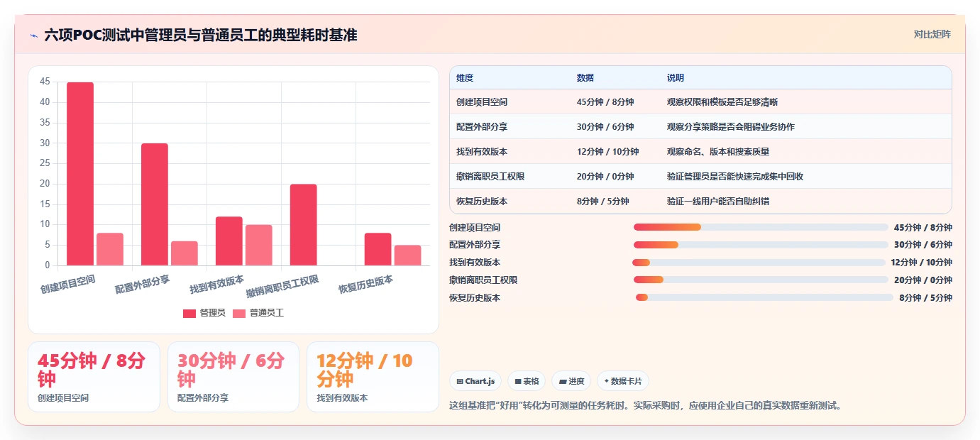
Task: Click 找到有效版本 in the table's first column
Action: [x=482, y=152]
